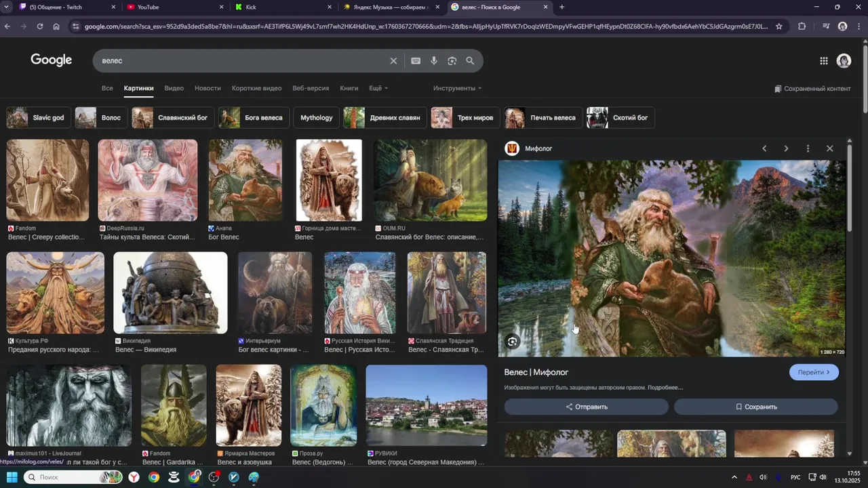Filter by the Скотий бог chip
868x488 pixels.
620,117
